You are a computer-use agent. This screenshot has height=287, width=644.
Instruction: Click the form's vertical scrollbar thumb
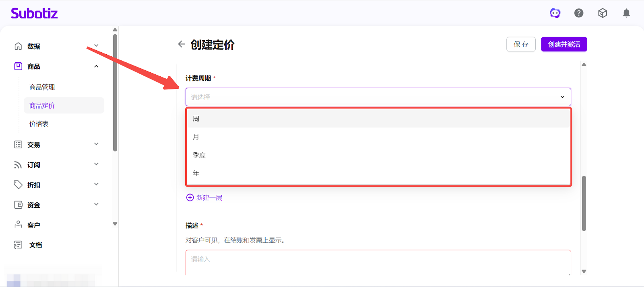tap(584, 203)
